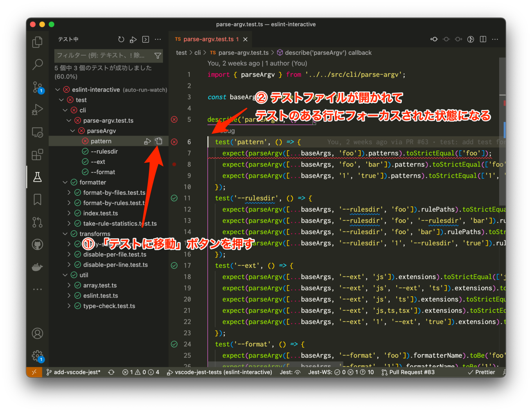The height and width of the screenshot is (412, 532).
Task: Toggle breakpoint on line 8
Action: point(174,164)
